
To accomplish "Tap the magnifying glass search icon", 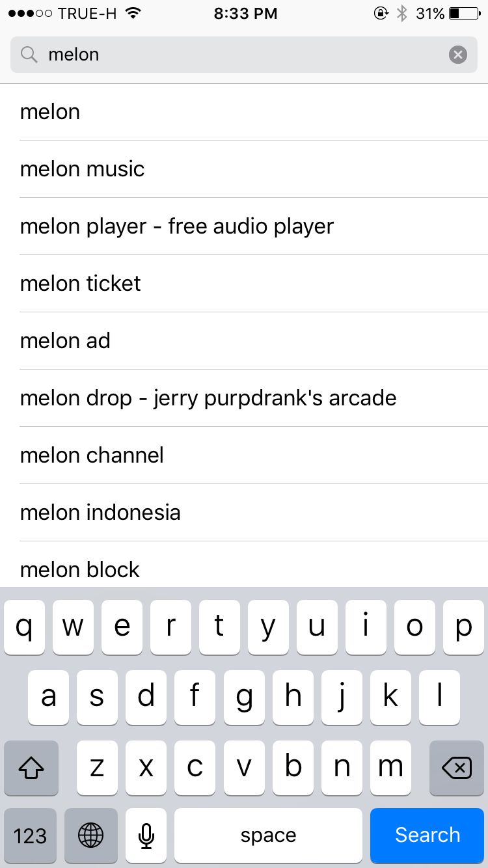I will (x=29, y=55).
